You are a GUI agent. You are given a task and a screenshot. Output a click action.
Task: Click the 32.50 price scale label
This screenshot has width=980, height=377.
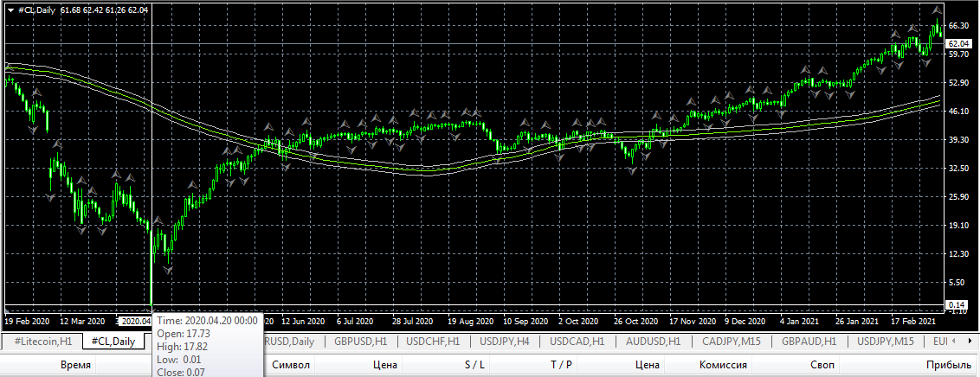point(958,169)
